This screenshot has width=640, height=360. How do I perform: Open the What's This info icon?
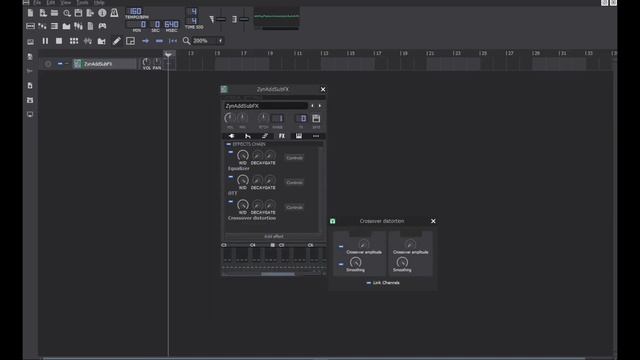click(x=102, y=13)
